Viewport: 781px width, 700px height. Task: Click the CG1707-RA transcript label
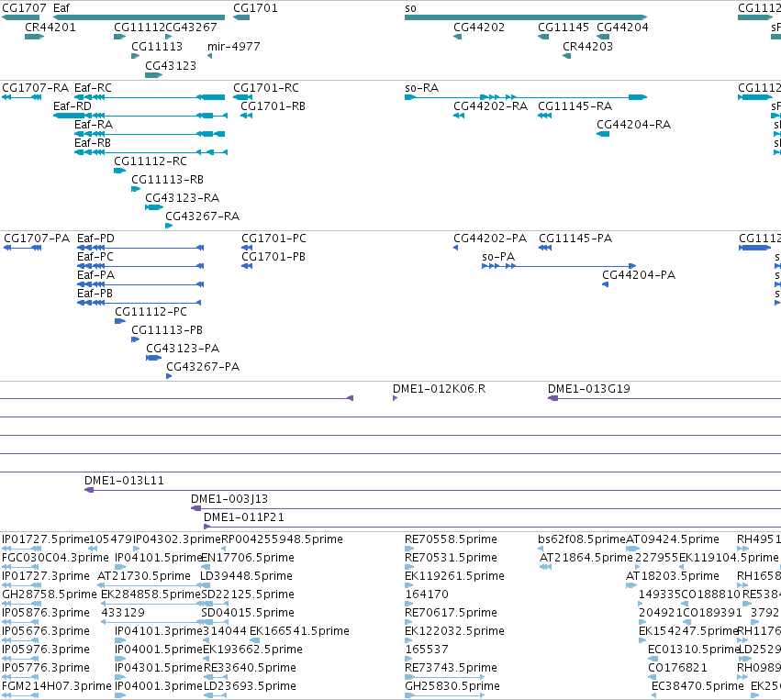(36, 88)
